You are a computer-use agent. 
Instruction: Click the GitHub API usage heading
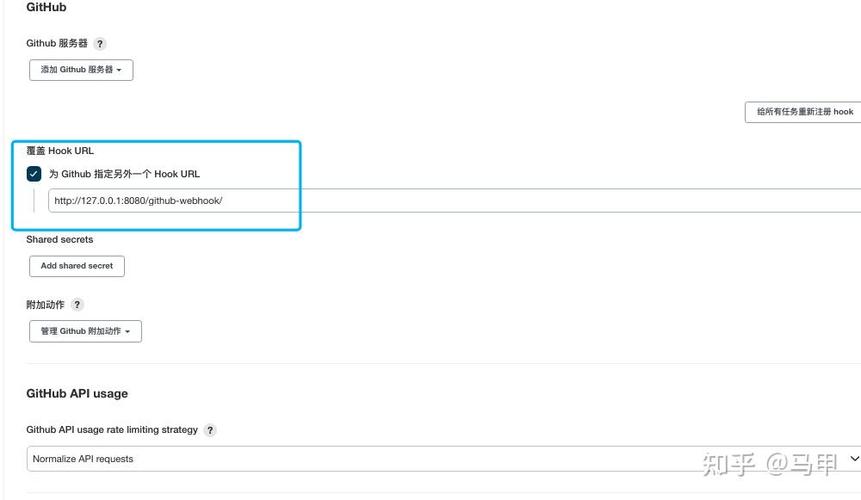coord(77,394)
